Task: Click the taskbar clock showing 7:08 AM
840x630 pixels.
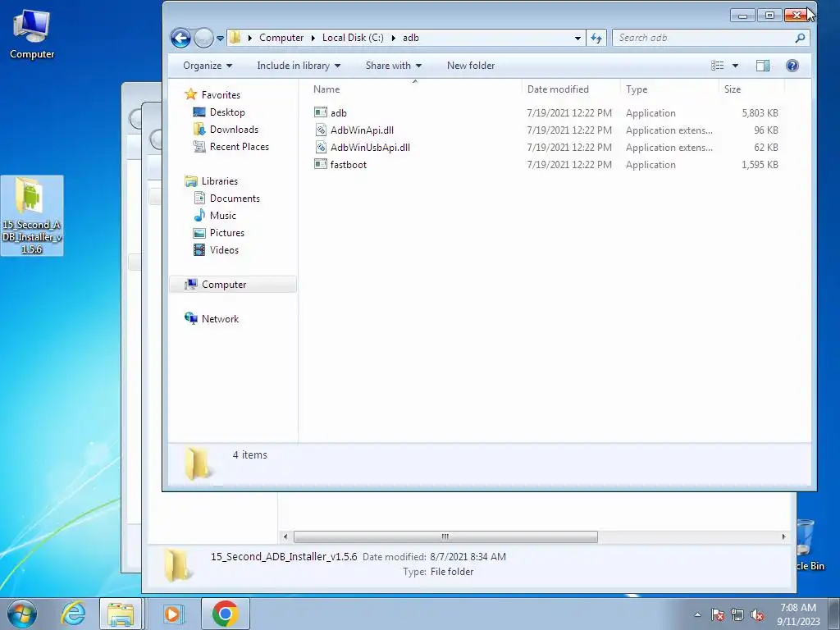Action: [x=798, y=614]
